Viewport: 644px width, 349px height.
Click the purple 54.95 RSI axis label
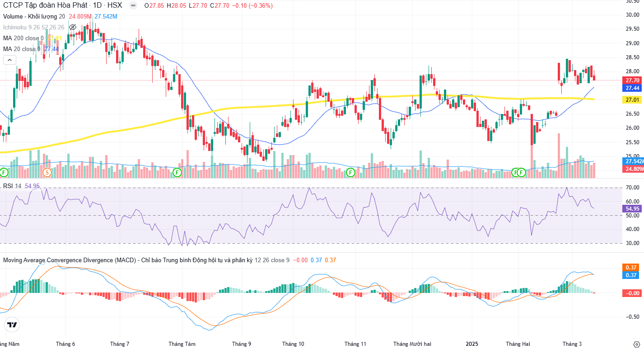coord(632,209)
